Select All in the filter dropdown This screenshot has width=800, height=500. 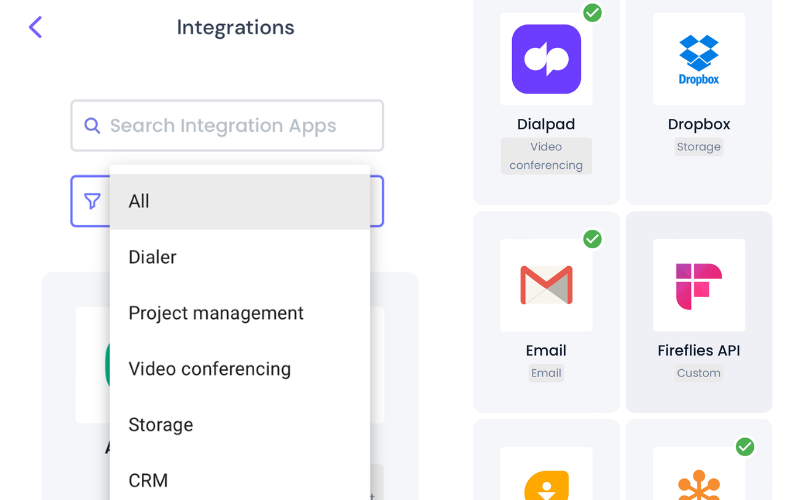pos(239,201)
